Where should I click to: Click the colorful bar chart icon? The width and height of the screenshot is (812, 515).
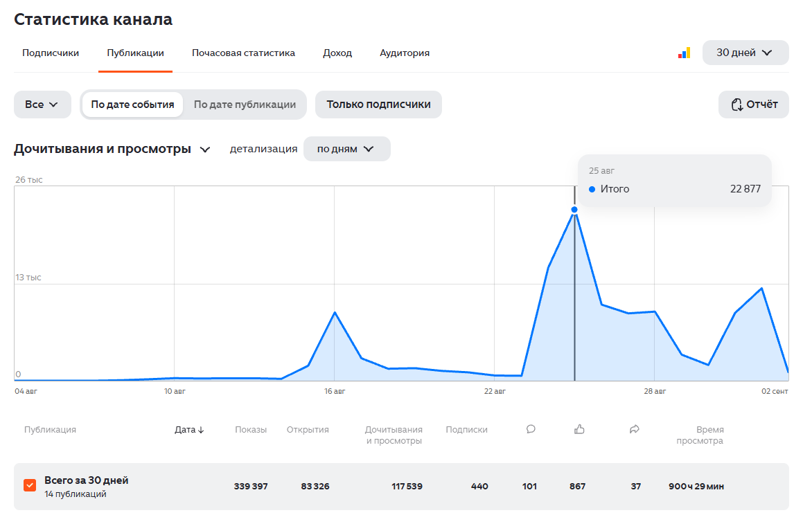[684, 53]
